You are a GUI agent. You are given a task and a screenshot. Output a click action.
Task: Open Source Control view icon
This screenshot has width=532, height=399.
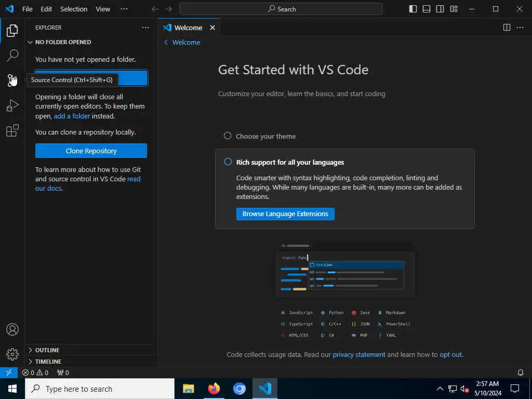(12, 81)
